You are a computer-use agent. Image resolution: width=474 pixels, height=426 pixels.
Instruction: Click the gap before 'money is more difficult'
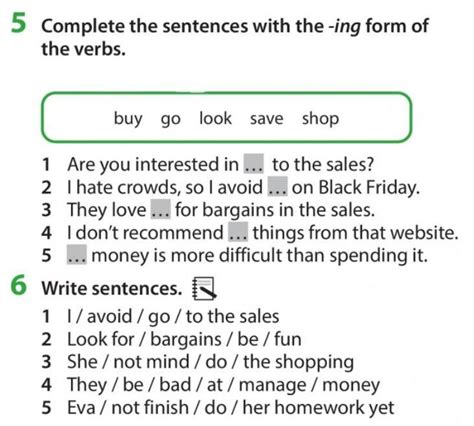(x=77, y=255)
